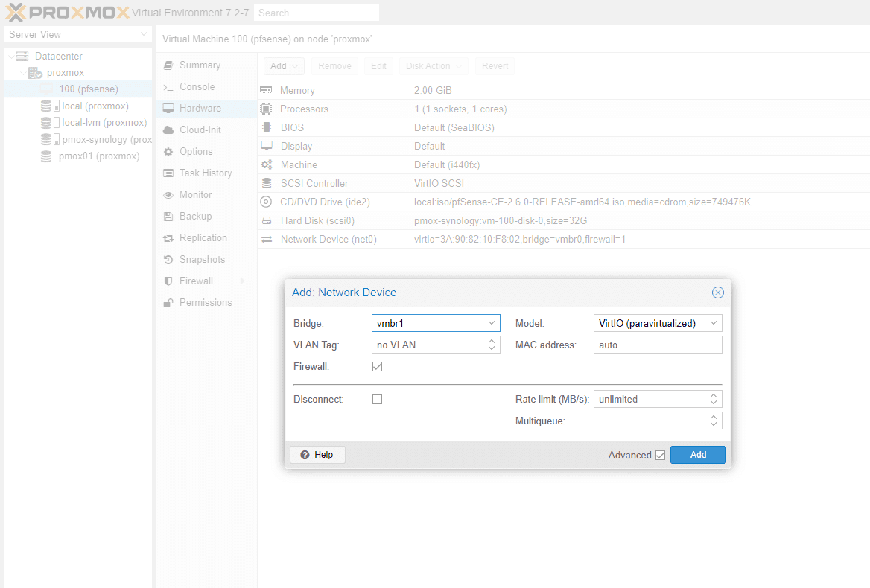Screen dimensions: 870x588
Task: Click the Firewall shield icon
Action: click(x=168, y=281)
